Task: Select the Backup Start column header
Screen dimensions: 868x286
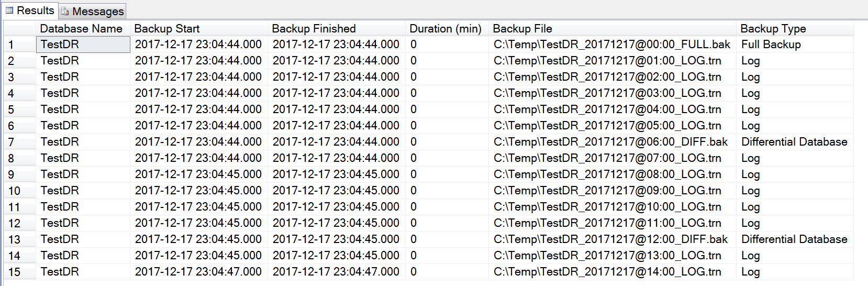Action: coord(167,29)
